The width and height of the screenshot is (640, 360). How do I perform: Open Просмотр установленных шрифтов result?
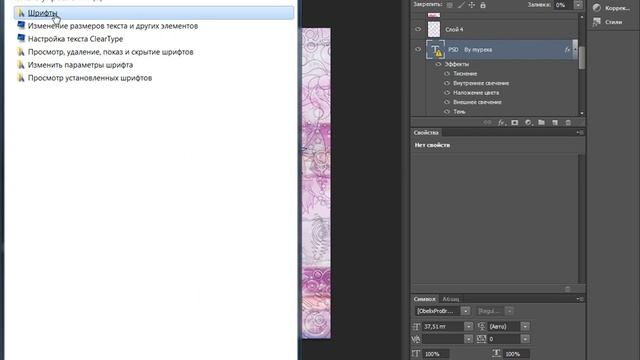point(90,78)
